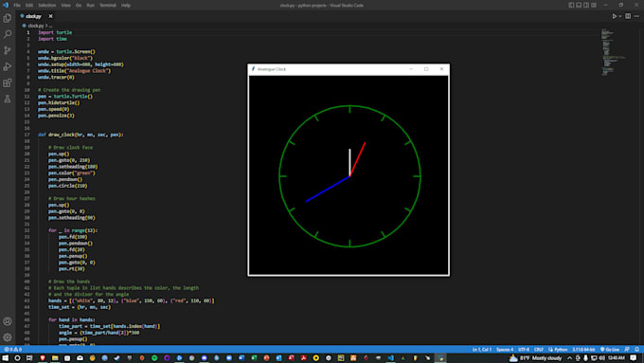Select the 3.11.0 64-bit interpreter entry
644x363 pixels.
coord(583,350)
